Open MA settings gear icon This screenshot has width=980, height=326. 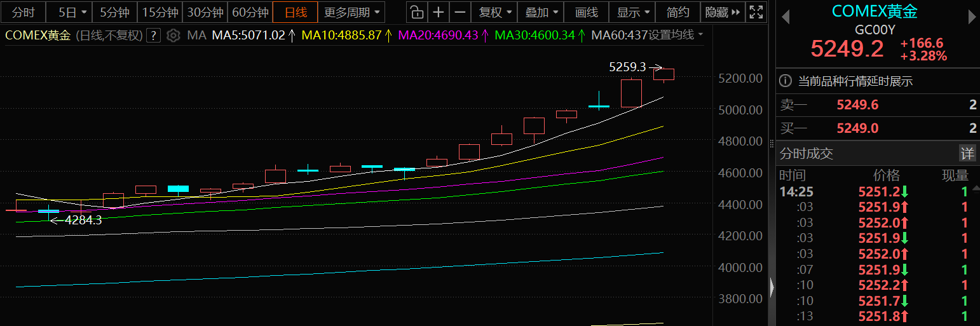point(173,36)
